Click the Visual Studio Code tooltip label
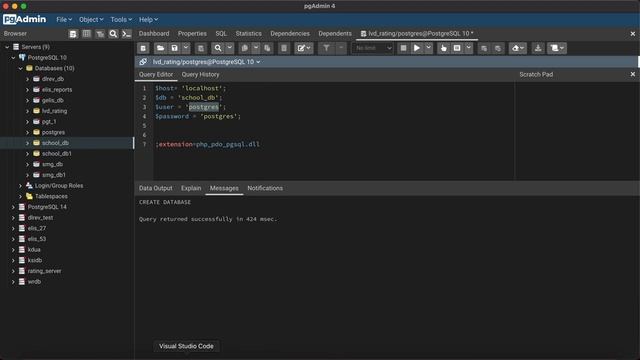The image size is (640, 360). coord(186,346)
